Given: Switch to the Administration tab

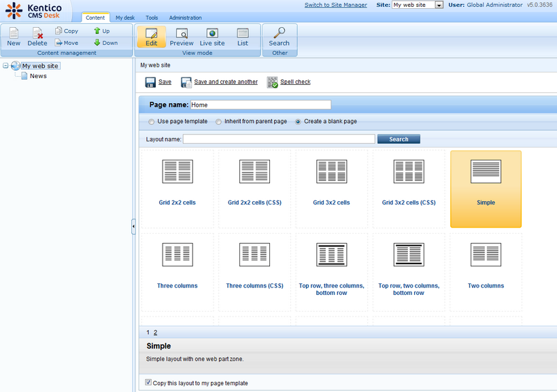Looking at the screenshot, I should pyautogui.click(x=185, y=18).
